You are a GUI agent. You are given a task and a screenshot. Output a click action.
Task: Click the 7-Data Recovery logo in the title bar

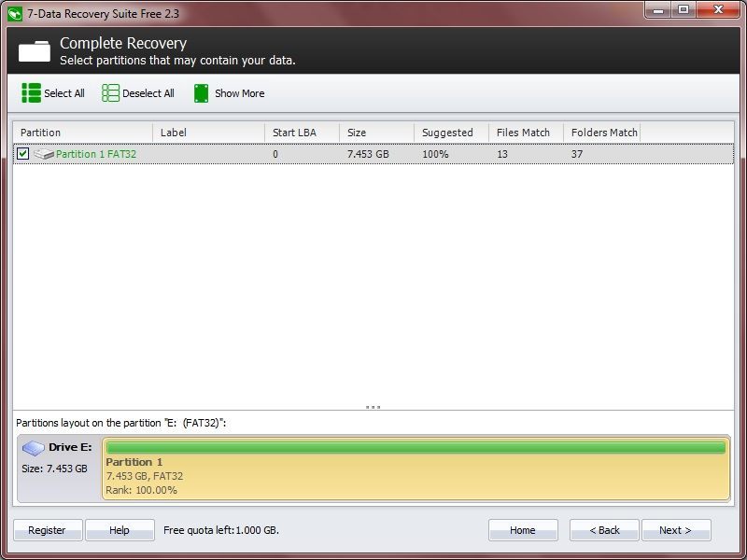tap(13, 13)
